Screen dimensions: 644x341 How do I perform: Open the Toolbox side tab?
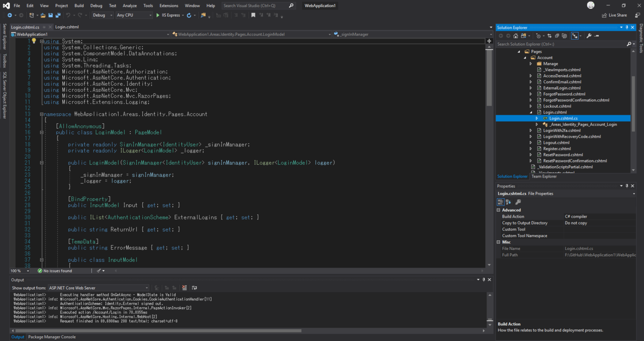(x=4, y=60)
